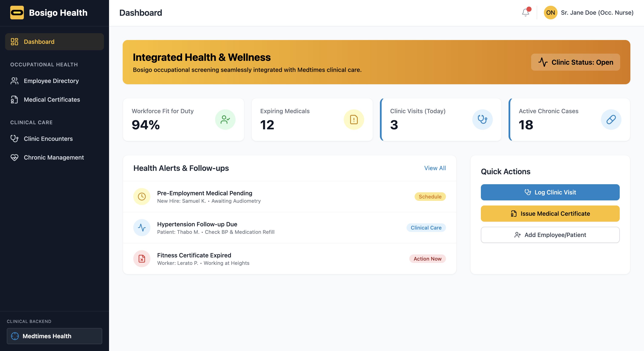Click the Bosigo Health brand name
Image resolution: width=644 pixels, height=351 pixels.
(58, 13)
